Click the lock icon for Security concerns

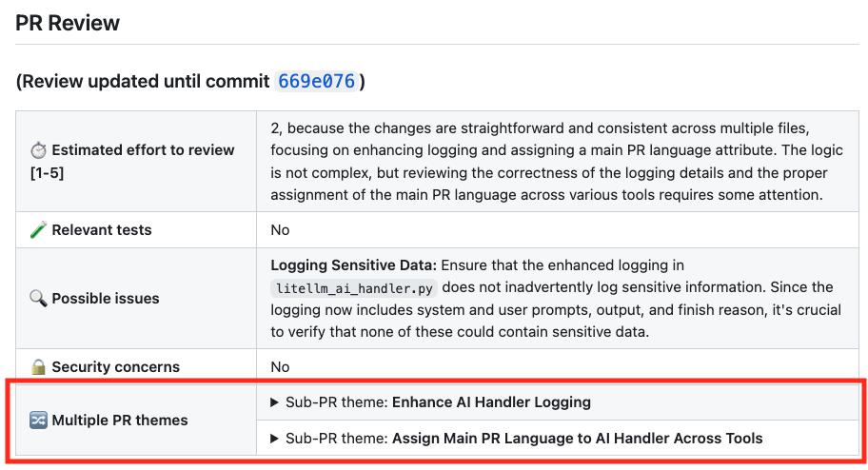click(39, 367)
